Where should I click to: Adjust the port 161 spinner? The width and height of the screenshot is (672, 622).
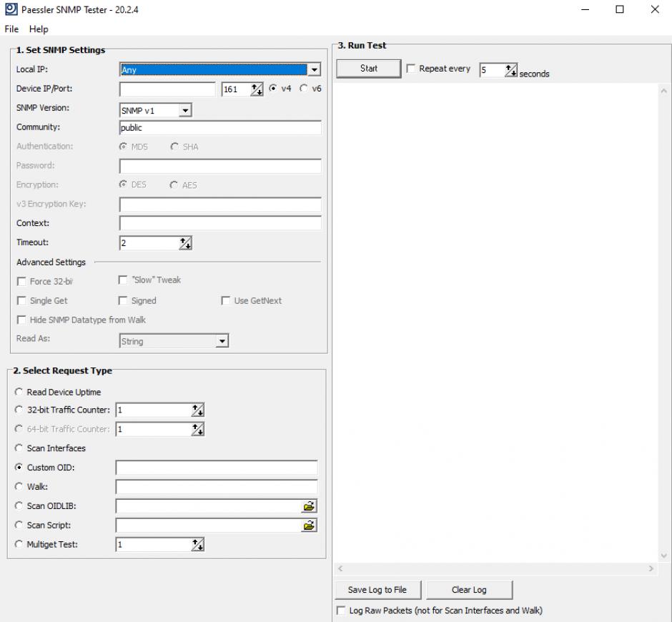click(x=257, y=89)
